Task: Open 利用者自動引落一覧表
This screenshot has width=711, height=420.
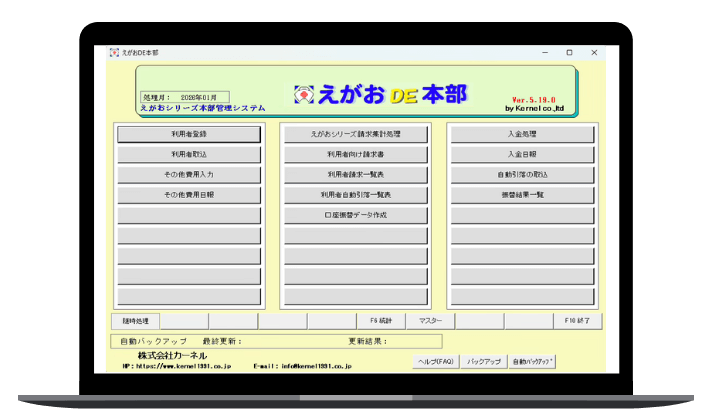Action: 355,195
